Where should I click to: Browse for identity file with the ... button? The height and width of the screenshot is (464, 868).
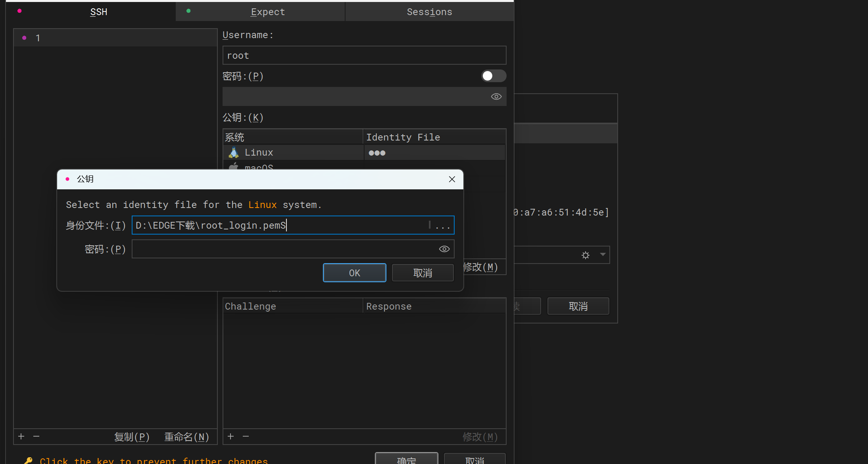[443, 226]
